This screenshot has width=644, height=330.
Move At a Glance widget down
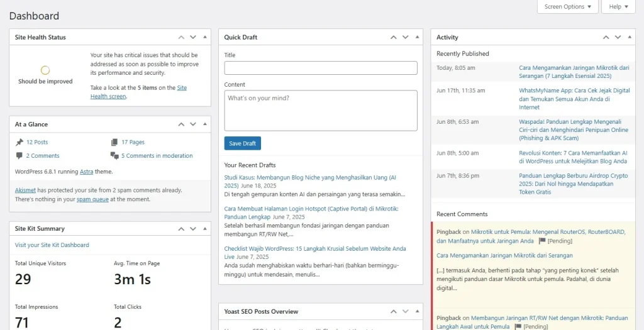193,124
